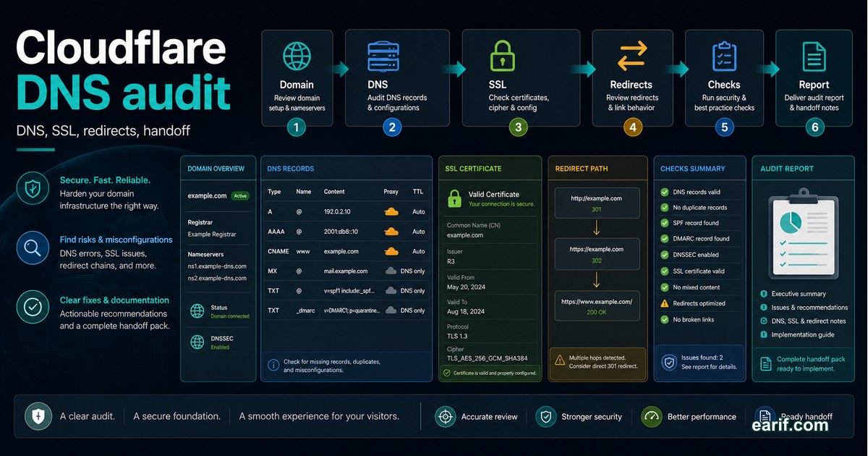Click the shield icon beside Issues found: 2
The image size is (868, 456).
[x=669, y=362]
